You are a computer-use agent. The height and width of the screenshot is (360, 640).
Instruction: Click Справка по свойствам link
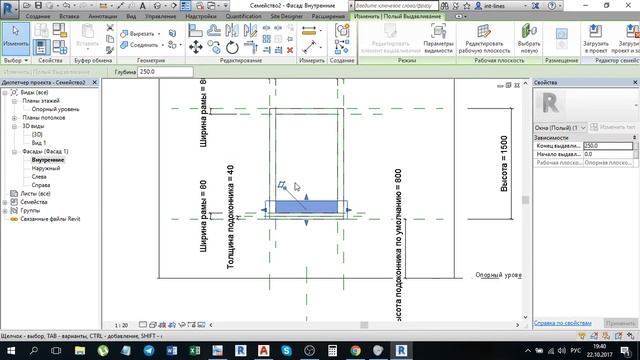562,323
